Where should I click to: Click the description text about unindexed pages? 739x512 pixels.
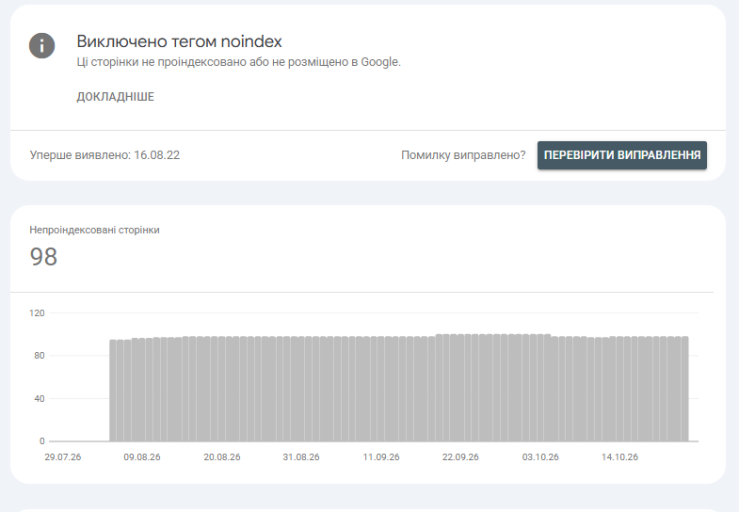tap(238, 62)
